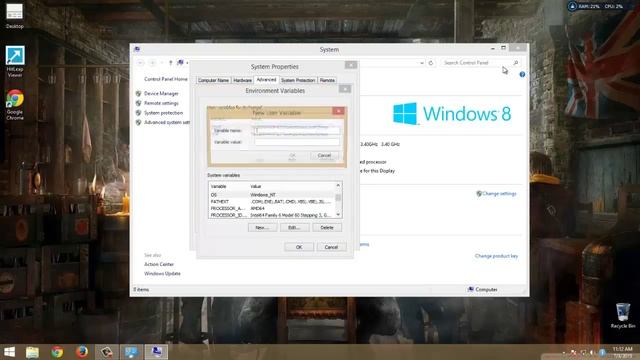Click the Variable column header
Viewport: 640px width, 360px height.
point(228,186)
